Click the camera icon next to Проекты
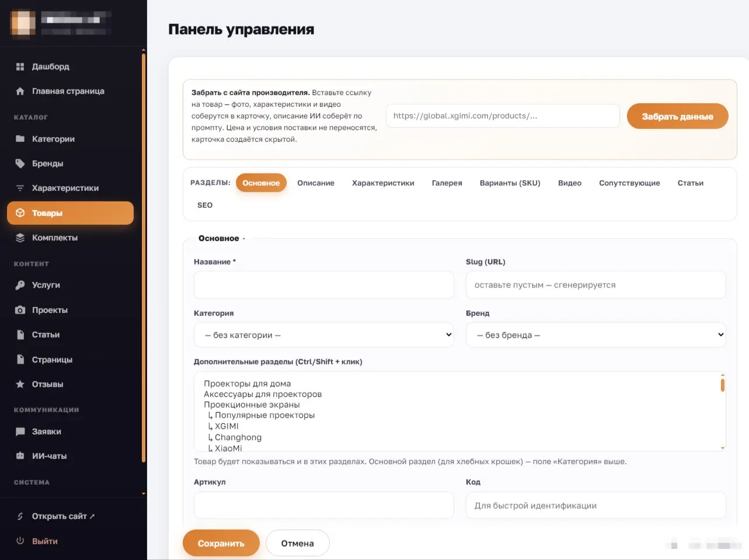The width and height of the screenshot is (749, 560). click(x=20, y=310)
